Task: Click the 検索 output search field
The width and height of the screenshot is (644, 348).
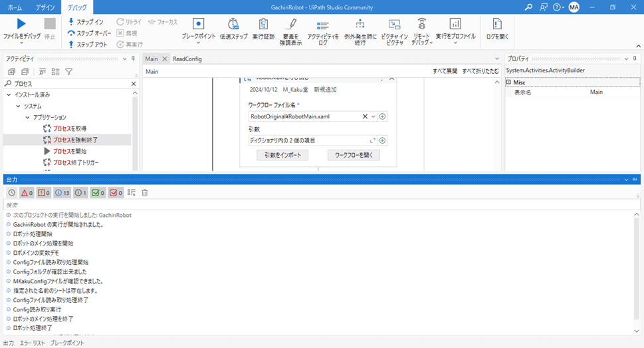Action: click(320, 205)
